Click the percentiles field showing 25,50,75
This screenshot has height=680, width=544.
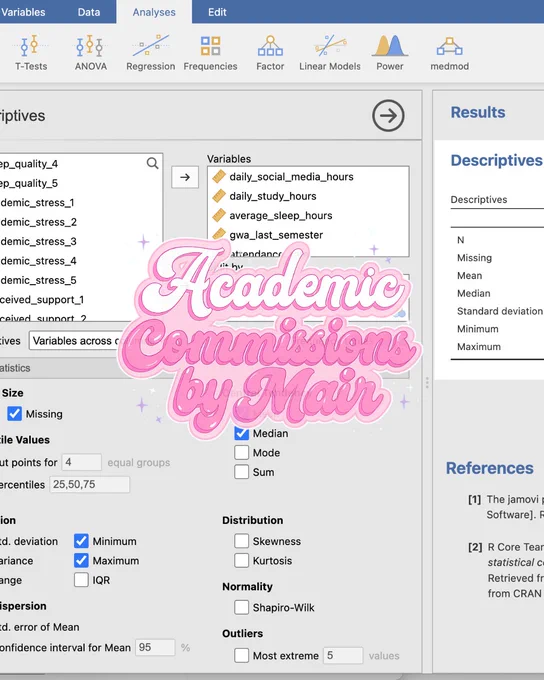[89, 484]
